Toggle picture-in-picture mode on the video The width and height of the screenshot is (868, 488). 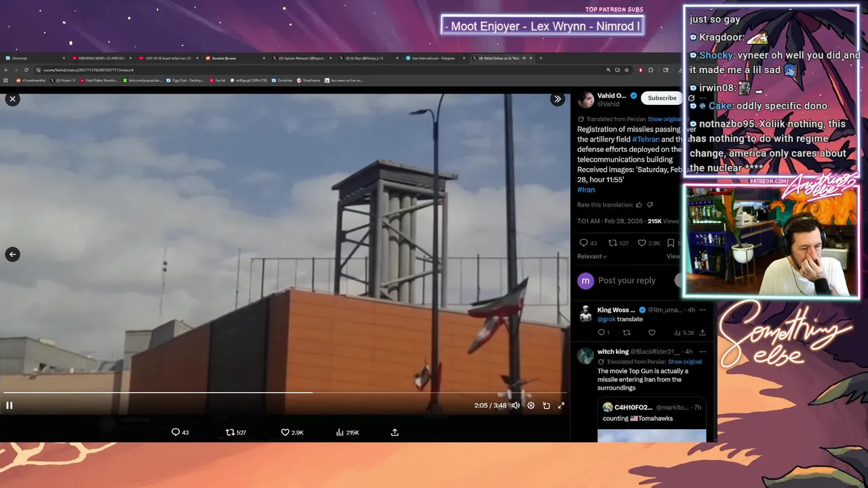pyautogui.click(x=546, y=405)
